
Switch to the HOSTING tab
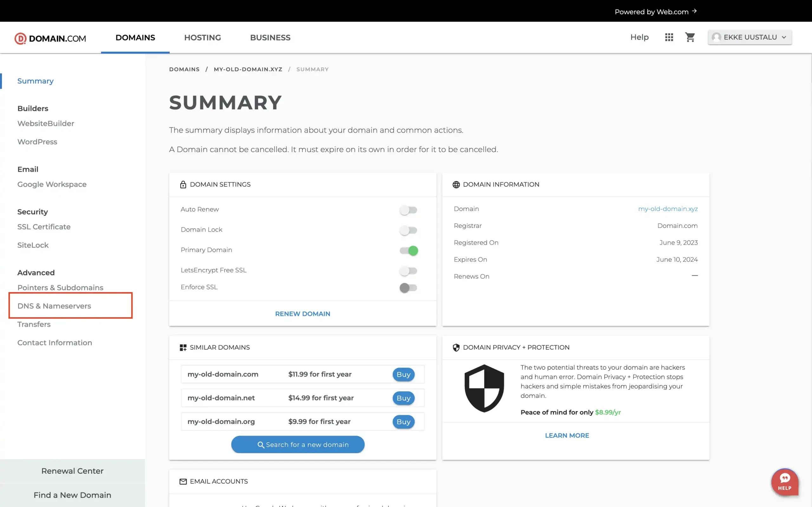click(202, 38)
